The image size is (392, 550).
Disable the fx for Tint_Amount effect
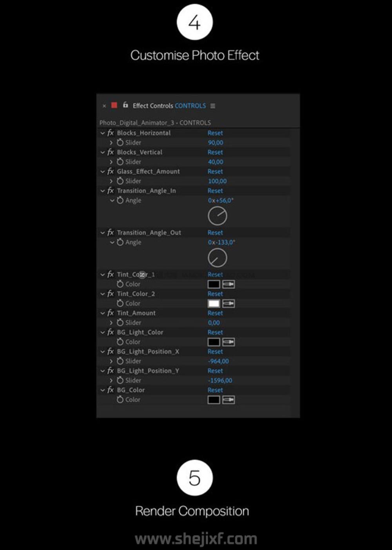(111, 313)
